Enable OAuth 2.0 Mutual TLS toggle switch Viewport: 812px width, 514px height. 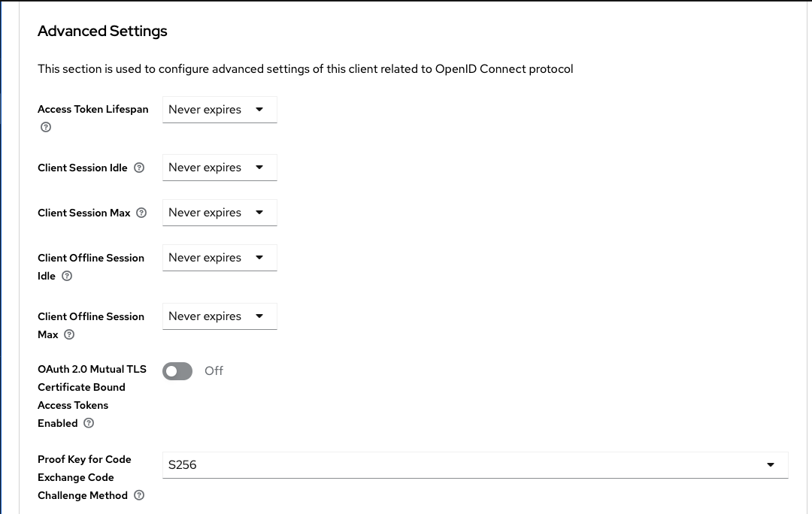(177, 371)
